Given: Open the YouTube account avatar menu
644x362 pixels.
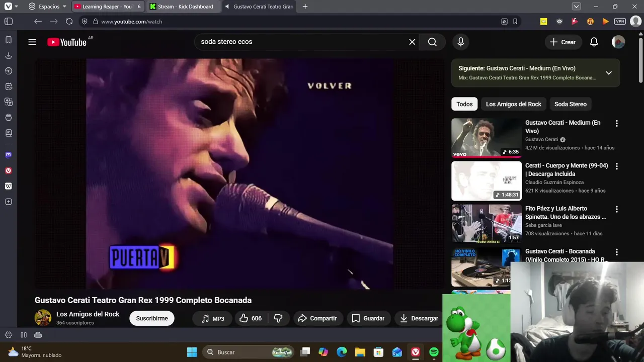Looking at the screenshot, I should pos(618,42).
